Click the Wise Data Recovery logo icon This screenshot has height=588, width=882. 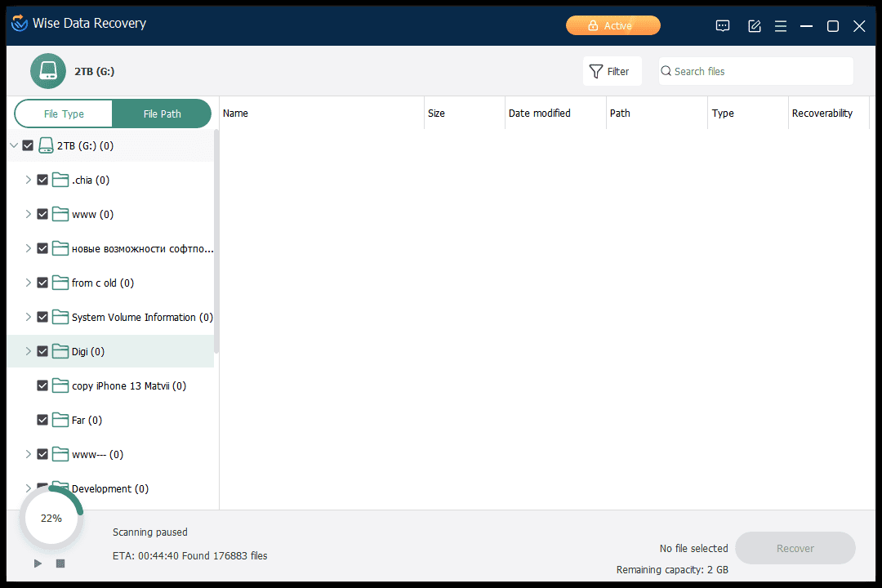pyautogui.click(x=19, y=23)
